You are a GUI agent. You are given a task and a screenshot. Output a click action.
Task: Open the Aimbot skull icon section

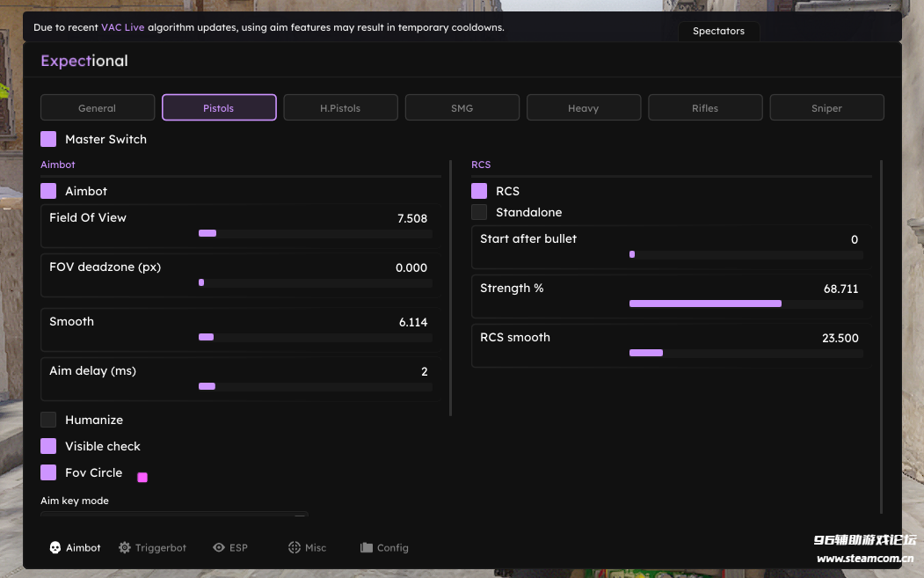pyautogui.click(x=75, y=548)
